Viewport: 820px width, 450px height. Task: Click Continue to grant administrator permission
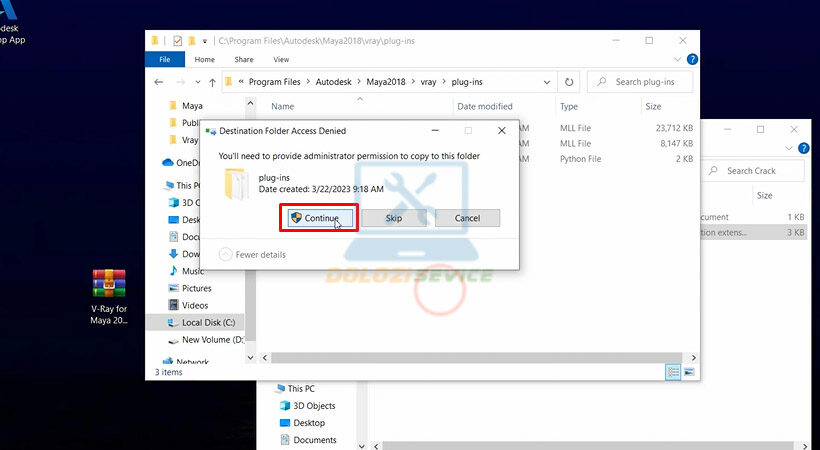314,218
